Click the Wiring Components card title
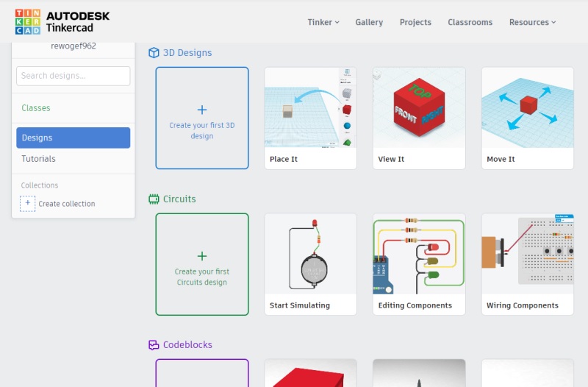588x387 pixels. pyautogui.click(x=523, y=305)
